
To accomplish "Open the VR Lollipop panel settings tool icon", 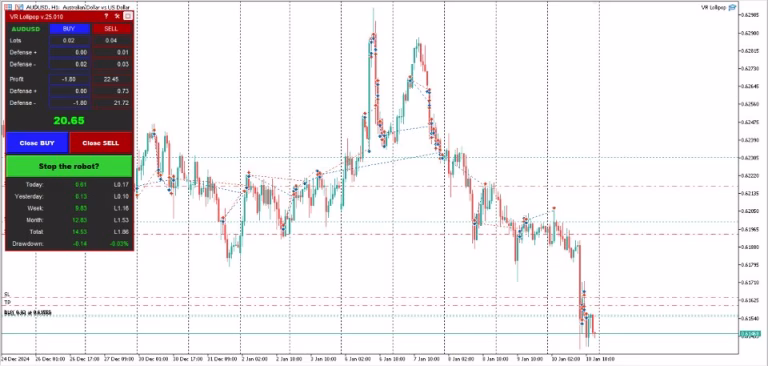I will (x=117, y=17).
